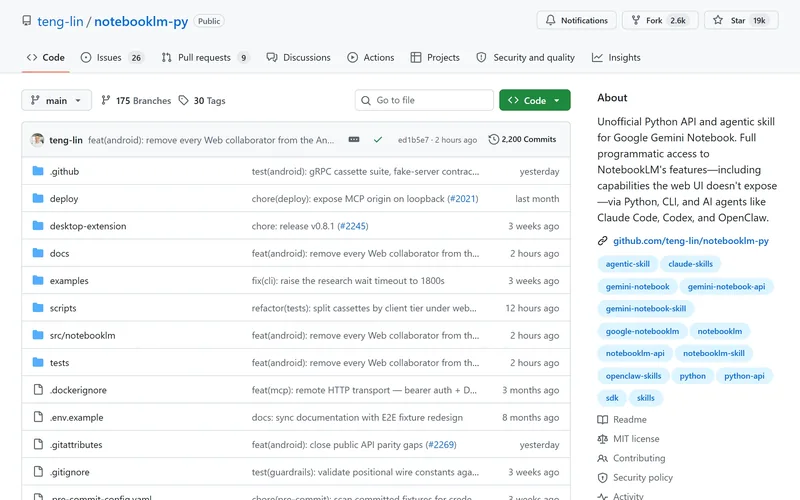Open the .gitignore file
Viewport: 800px width, 500px height.
pos(69,472)
